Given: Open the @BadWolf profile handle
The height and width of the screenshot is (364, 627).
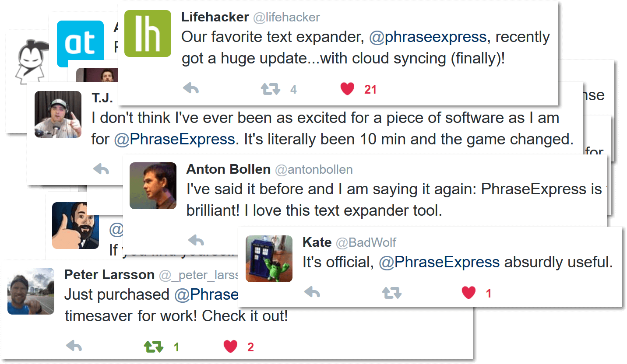Looking at the screenshot, I should click(x=366, y=242).
